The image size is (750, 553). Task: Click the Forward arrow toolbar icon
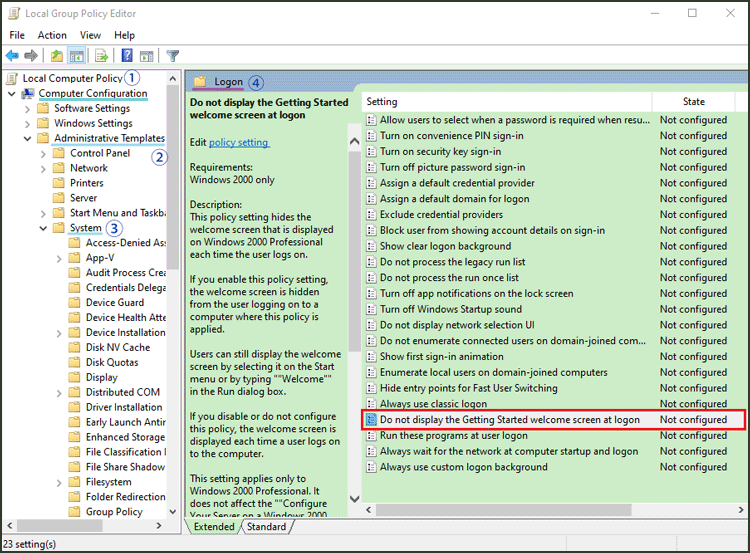[x=31, y=56]
